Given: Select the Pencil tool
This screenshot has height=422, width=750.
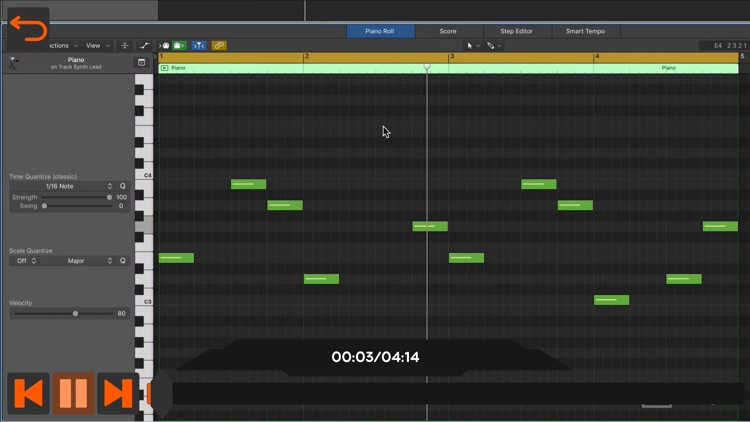Looking at the screenshot, I should pos(490,45).
